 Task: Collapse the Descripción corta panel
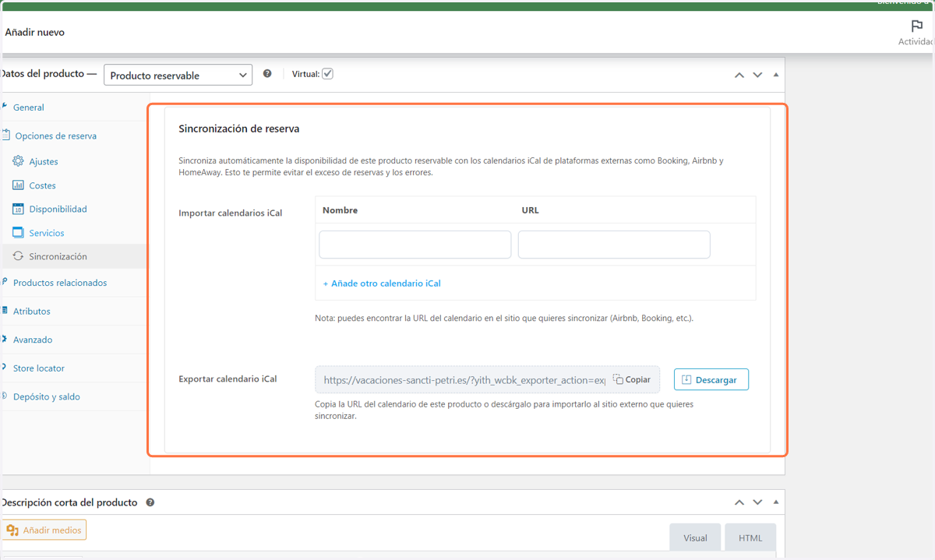pyautogui.click(x=775, y=503)
